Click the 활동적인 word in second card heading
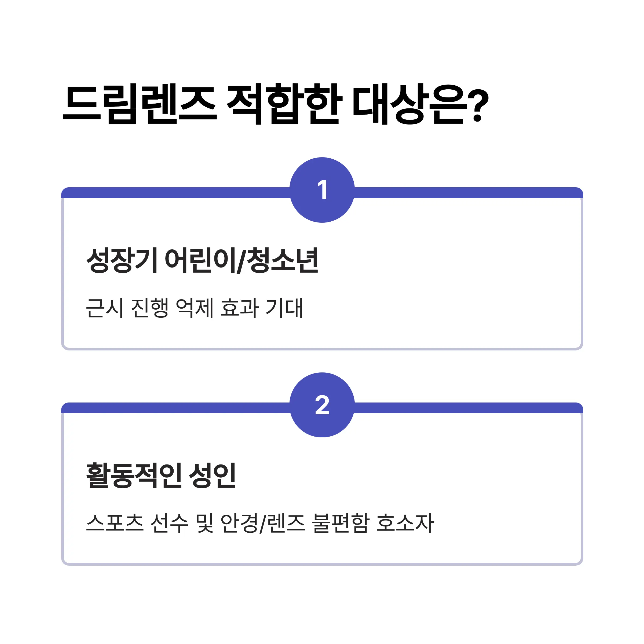The width and height of the screenshot is (644, 644). pos(134,475)
